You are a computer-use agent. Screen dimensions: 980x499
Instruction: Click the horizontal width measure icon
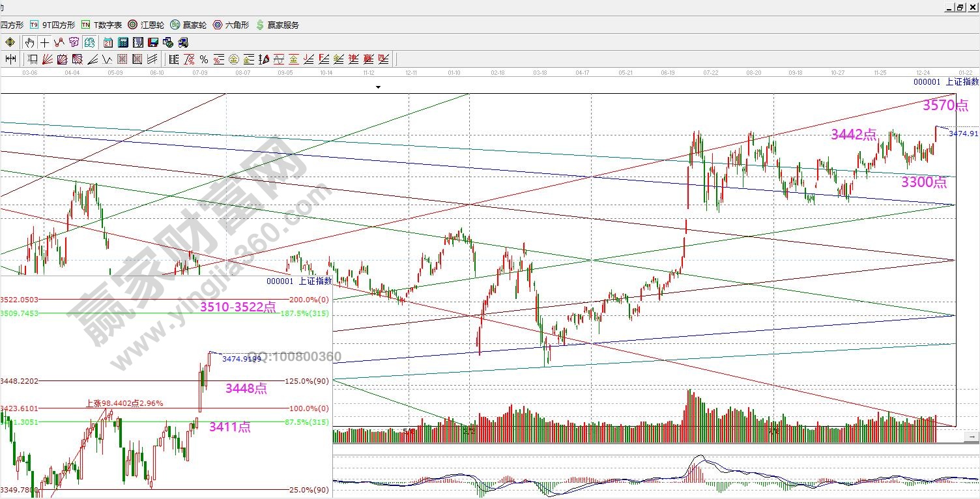click(10, 59)
